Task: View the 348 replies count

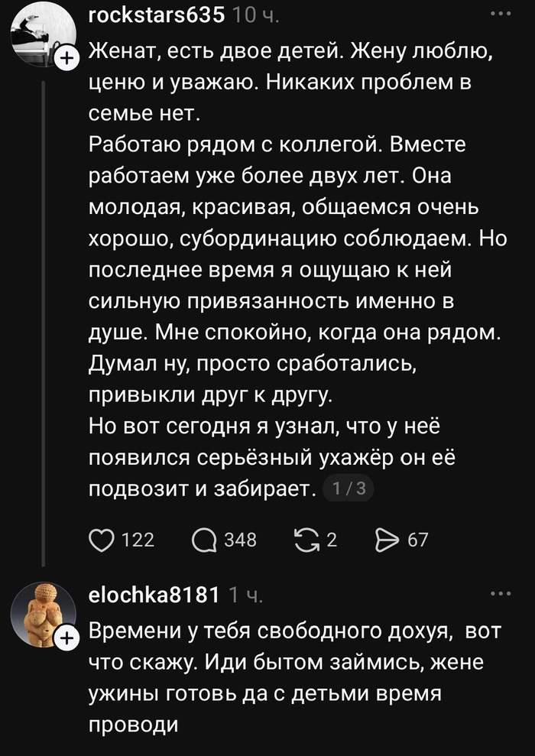Action: tap(240, 540)
